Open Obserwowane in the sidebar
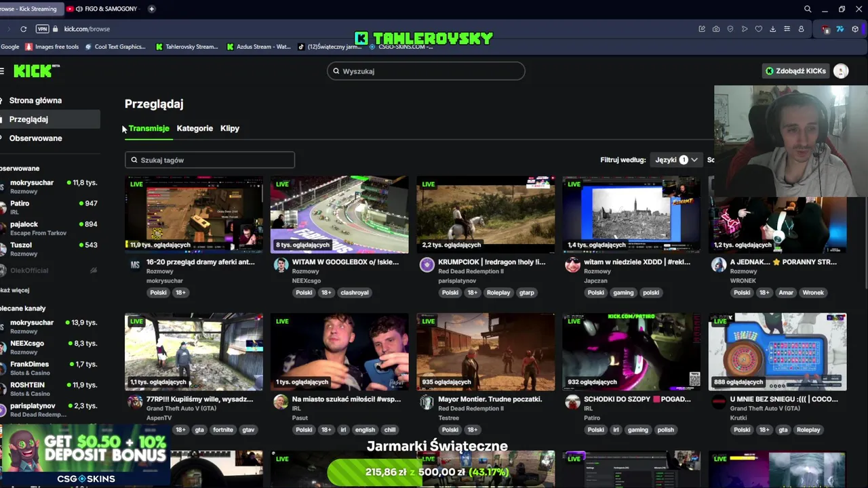 [35, 138]
